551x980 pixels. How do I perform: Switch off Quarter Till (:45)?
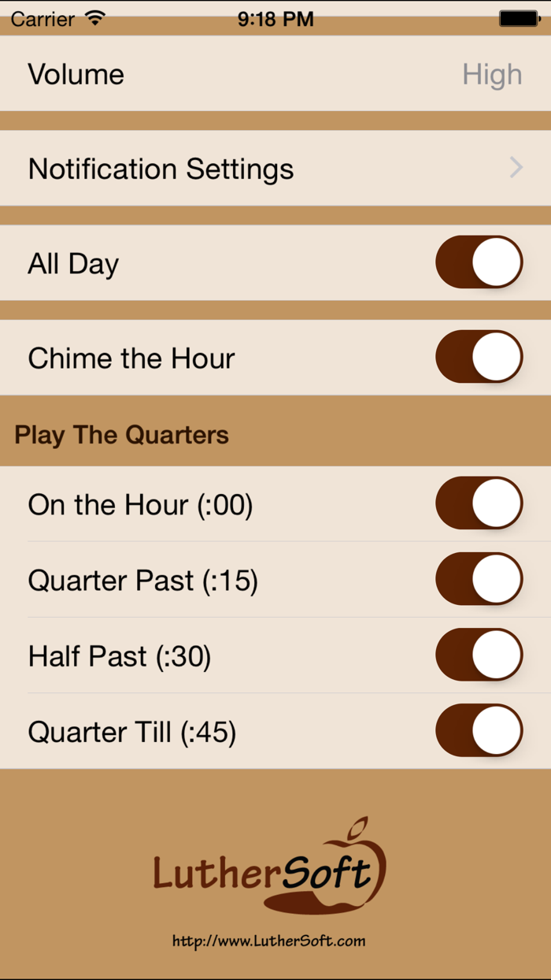(x=479, y=730)
